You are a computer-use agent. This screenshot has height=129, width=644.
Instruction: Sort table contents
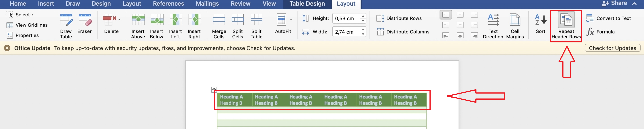[x=540, y=24]
